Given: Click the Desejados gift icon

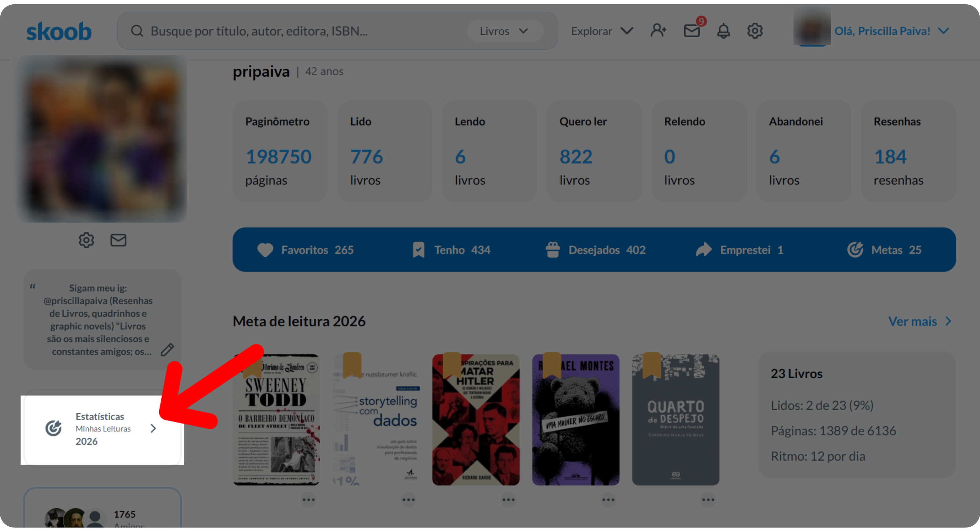Looking at the screenshot, I should [553, 250].
